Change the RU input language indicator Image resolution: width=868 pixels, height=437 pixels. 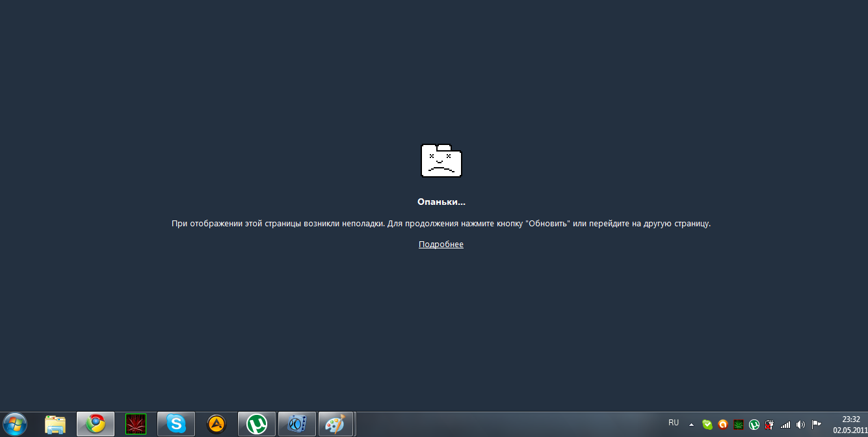pyautogui.click(x=674, y=423)
